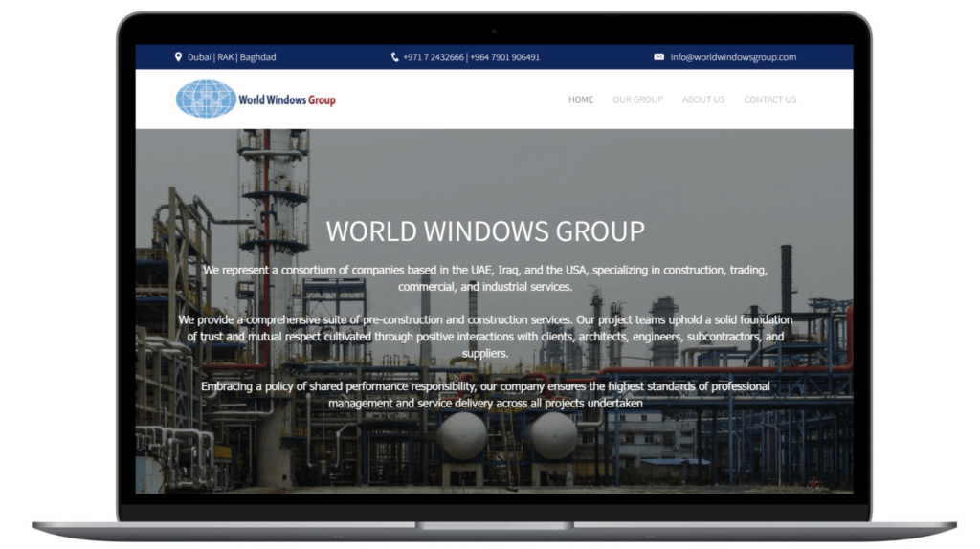Image resolution: width=980 pixels, height=549 pixels.
Task: Click the paragraph starting "We represent a consortium"
Action: click(x=485, y=278)
